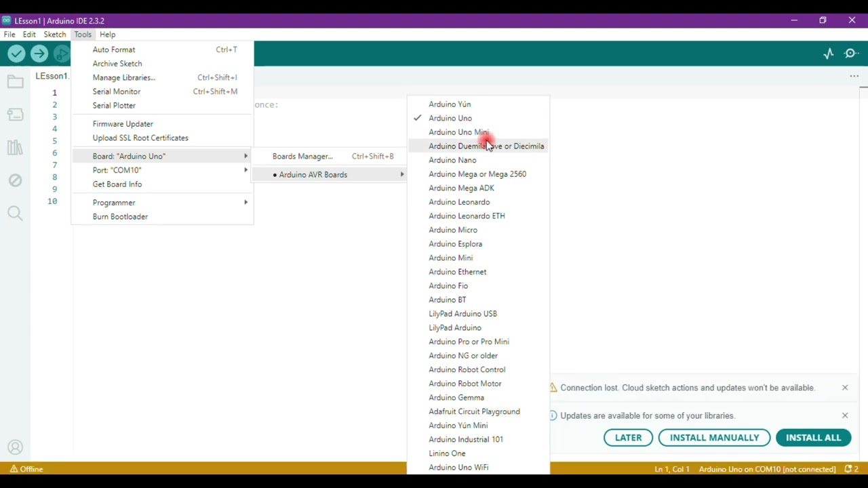Choose Arduino Uno WiFi board
Image resolution: width=868 pixels, height=488 pixels.
[x=478, y=467]
